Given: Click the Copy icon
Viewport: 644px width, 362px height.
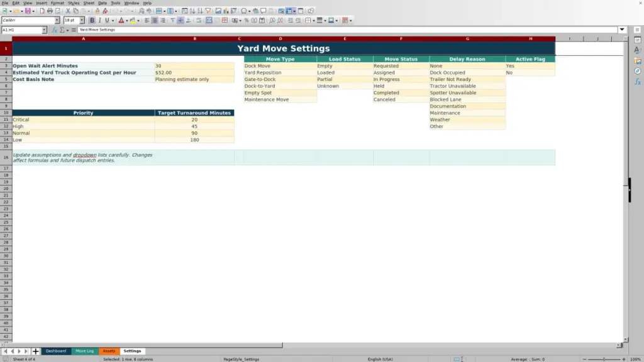Looking at the screenshot, I should coord(75,11).
